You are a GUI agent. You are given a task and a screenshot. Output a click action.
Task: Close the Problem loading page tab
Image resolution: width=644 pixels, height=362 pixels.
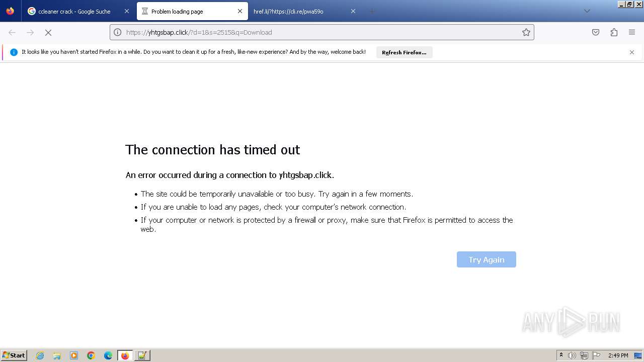click(x=240, y=11)
